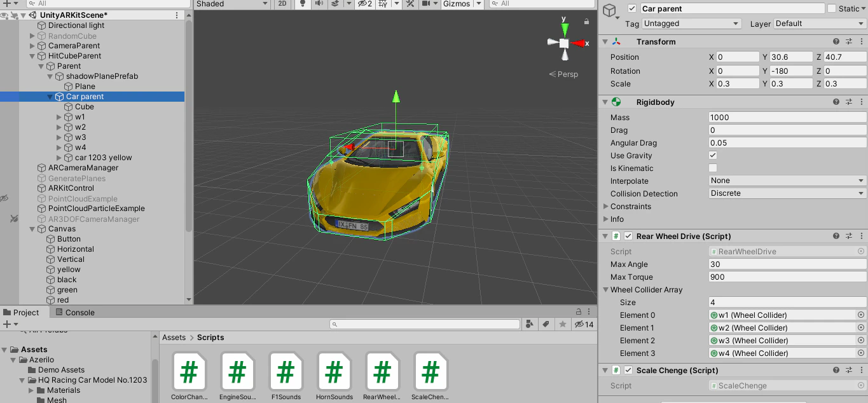Search assets by type icon
The width and height of the screenshot is (868, 403).
(x=530, y=325)
